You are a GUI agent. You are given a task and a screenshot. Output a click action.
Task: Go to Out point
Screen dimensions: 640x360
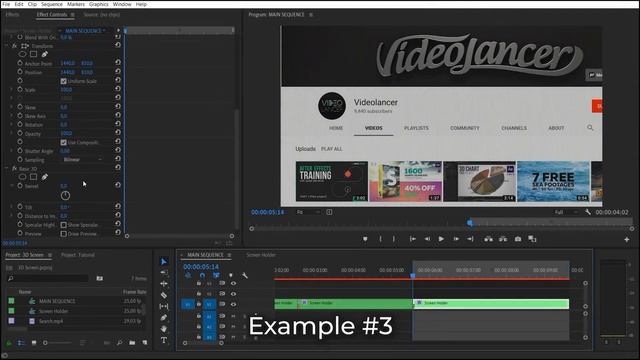470,239
